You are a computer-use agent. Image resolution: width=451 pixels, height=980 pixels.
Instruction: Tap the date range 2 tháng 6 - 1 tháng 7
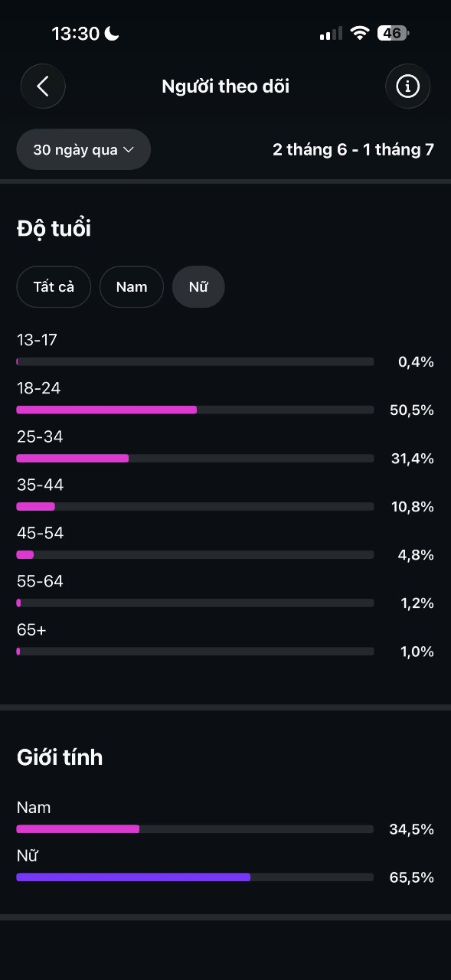(x=353, y=149)
